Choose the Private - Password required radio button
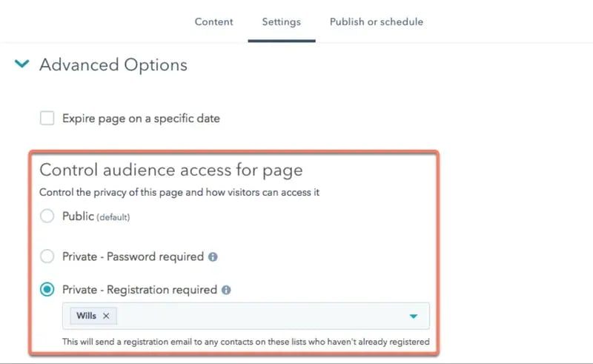This screenshot has height=364, width=593. (x=47, y=257)
